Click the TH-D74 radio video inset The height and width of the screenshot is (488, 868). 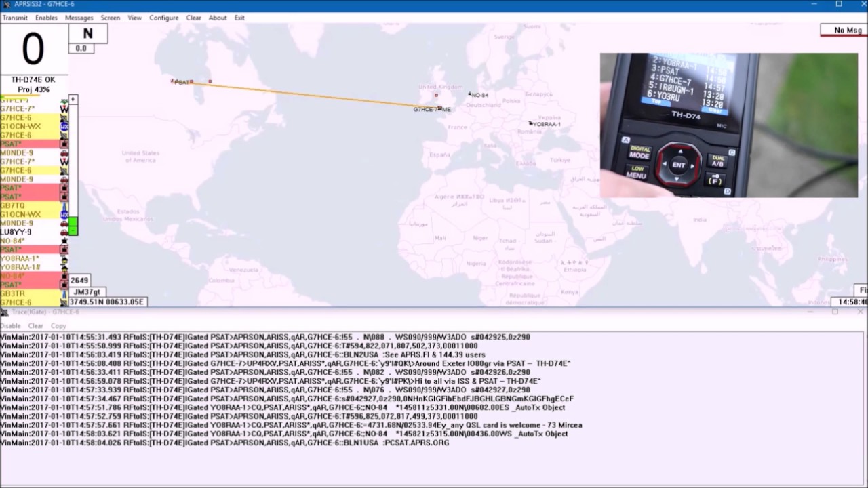(x=728, y=125)
